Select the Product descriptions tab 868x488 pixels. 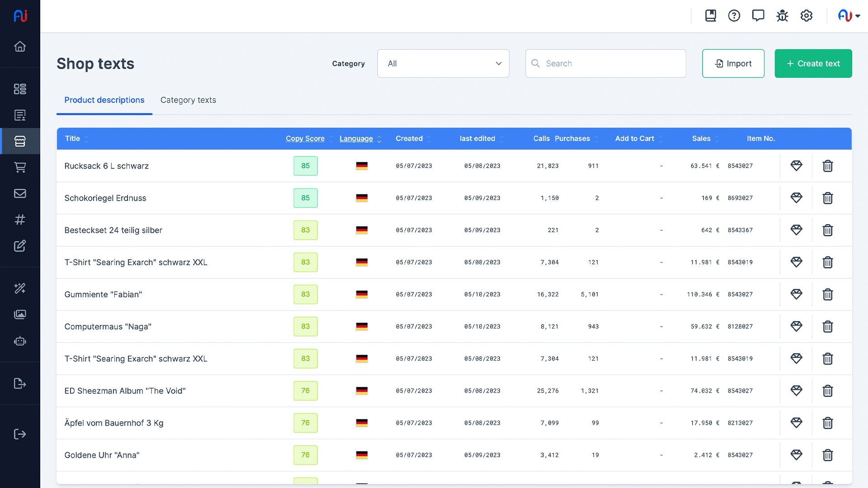(104, 100)
